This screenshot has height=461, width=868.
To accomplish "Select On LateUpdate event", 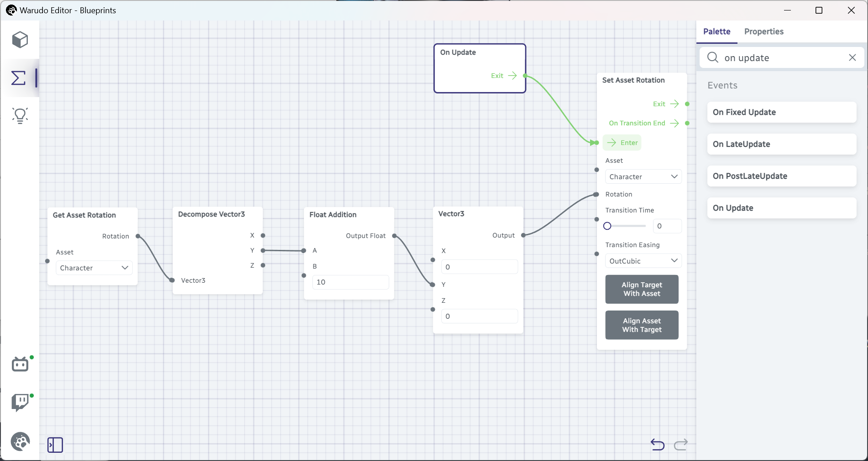I will pyautogui.click(x=782, y=144).
